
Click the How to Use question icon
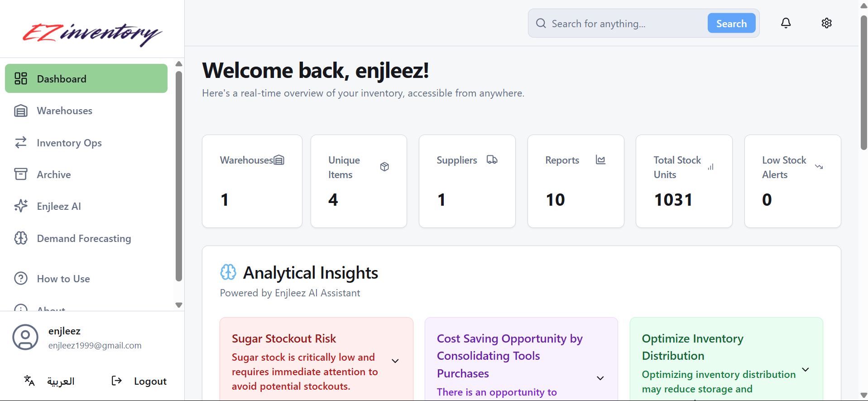click(x=21, y=278)
